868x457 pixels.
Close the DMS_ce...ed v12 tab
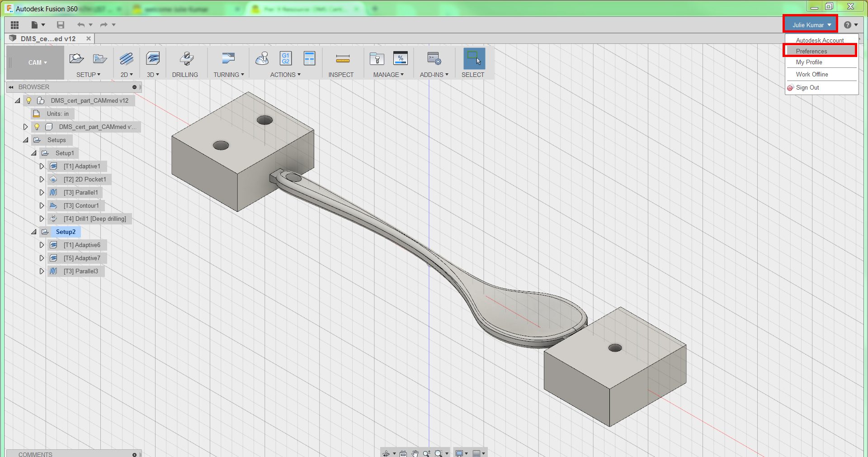(89, 38)
